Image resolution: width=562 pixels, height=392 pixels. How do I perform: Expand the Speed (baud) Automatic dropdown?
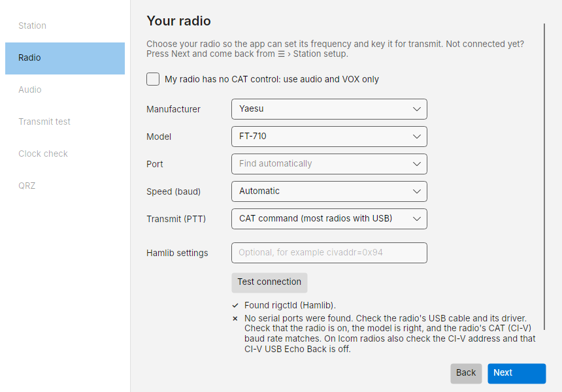click(x=329, y=191)
